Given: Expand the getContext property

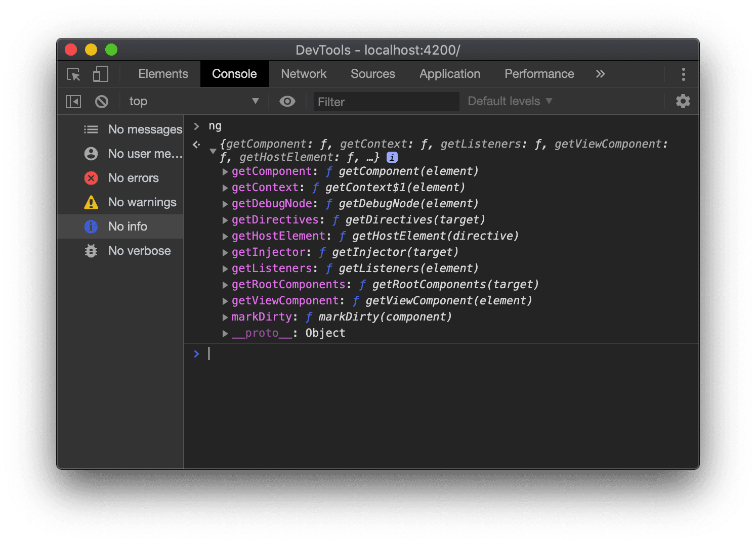Looking at the screenshot, I should pos(225,188).
